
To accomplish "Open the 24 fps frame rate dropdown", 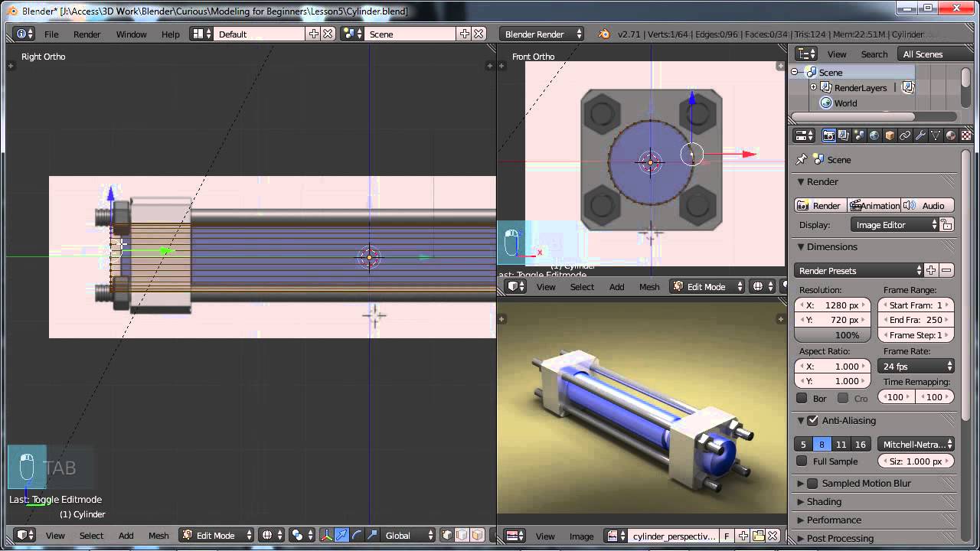I will click(x=916, y=366).
